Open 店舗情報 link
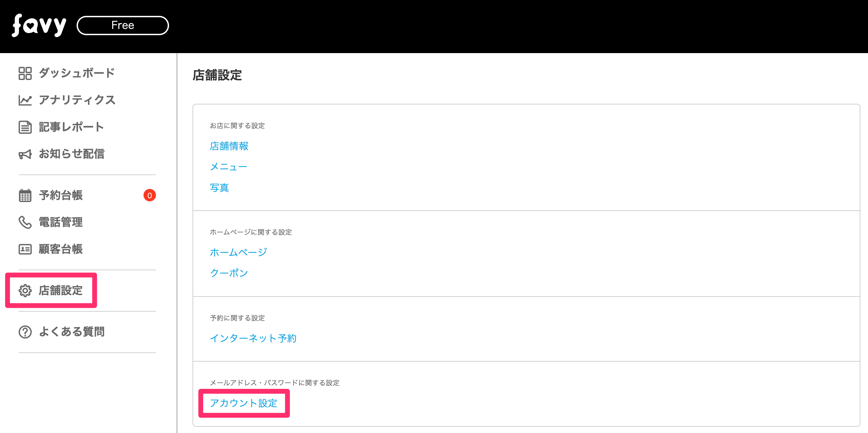This screenshot has height=433, width=868. click(229, 146)
